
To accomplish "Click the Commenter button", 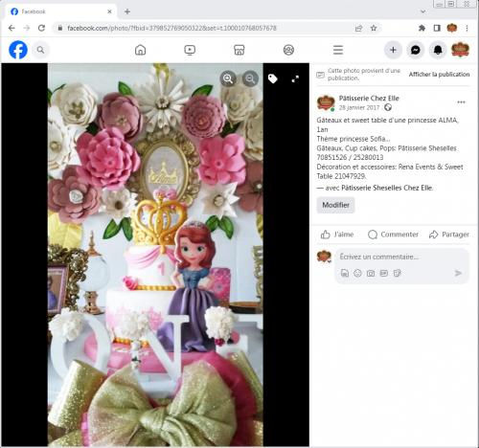I will [x=393, y=235].
